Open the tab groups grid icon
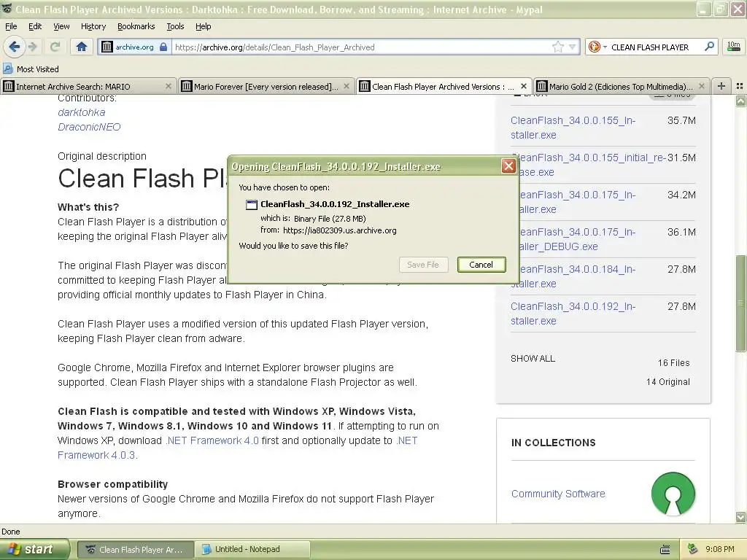The height and width of the screenshot is (560, 747). tap(740, 86)
